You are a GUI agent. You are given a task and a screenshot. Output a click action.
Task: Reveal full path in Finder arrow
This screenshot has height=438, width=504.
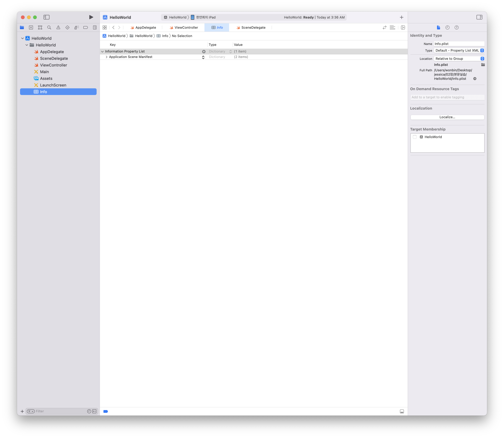(x=475, y=79)
